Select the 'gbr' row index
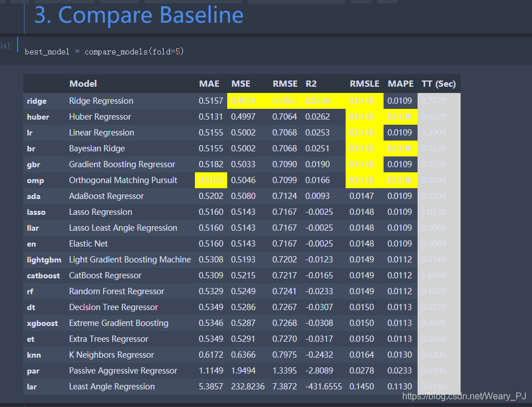This screenshot has width=532, height=407. pyautogui.click(x=33, y=165)
